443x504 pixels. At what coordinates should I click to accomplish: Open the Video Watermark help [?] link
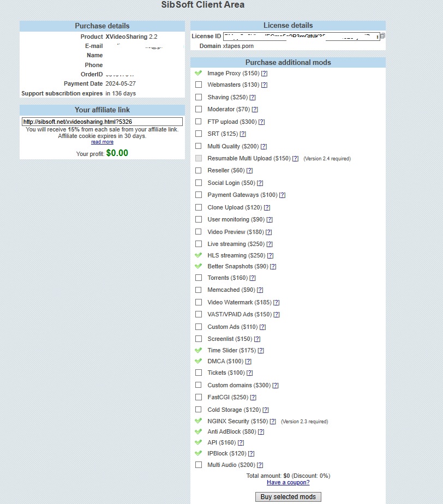click(277, 303)
